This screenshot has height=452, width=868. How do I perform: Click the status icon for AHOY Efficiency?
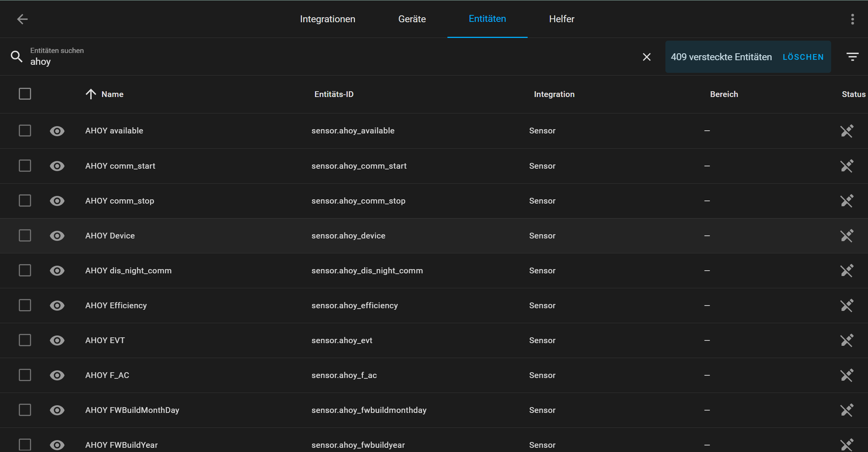pos(847,305)
